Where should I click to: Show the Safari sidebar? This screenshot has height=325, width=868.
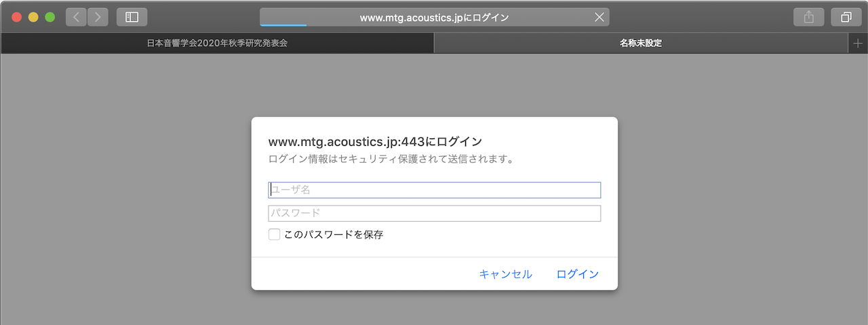[132, 17]
